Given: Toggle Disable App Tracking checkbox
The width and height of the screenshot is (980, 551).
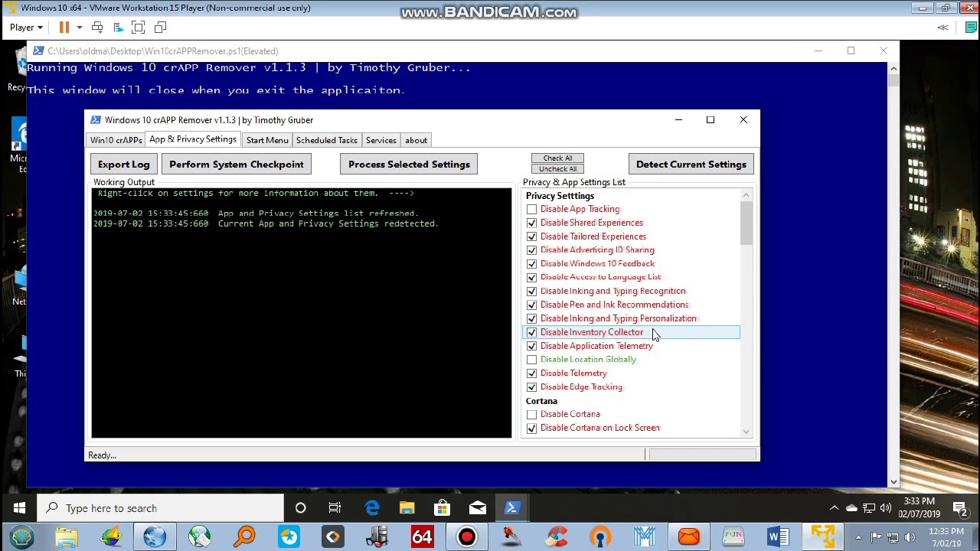Looking at the screenshot, I should 531,209.
